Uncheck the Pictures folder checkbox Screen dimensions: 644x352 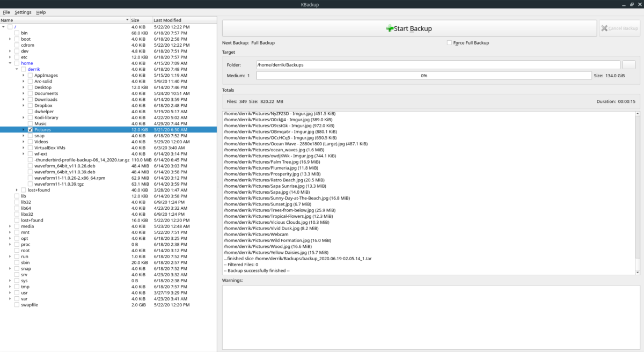[30, 130]
